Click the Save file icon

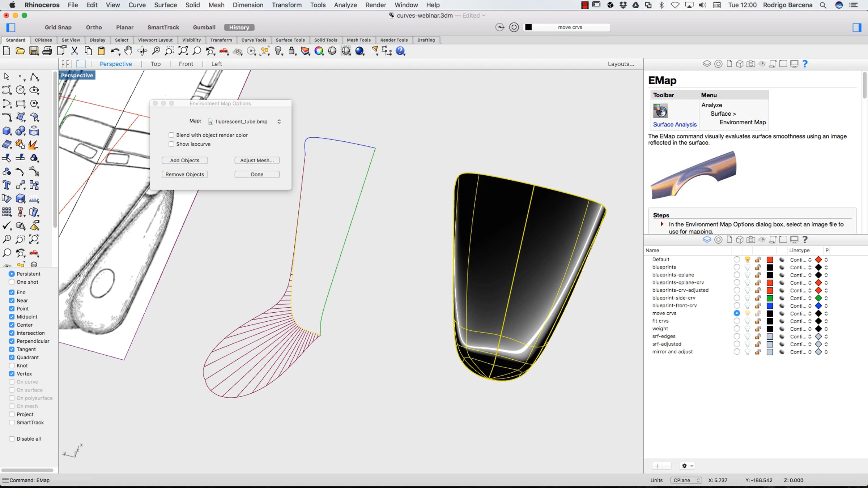34,51
